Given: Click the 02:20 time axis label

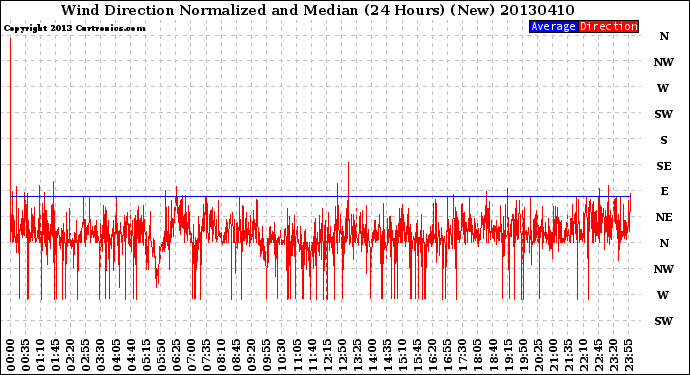Looking at the screenshot, I should coord(71,355).
